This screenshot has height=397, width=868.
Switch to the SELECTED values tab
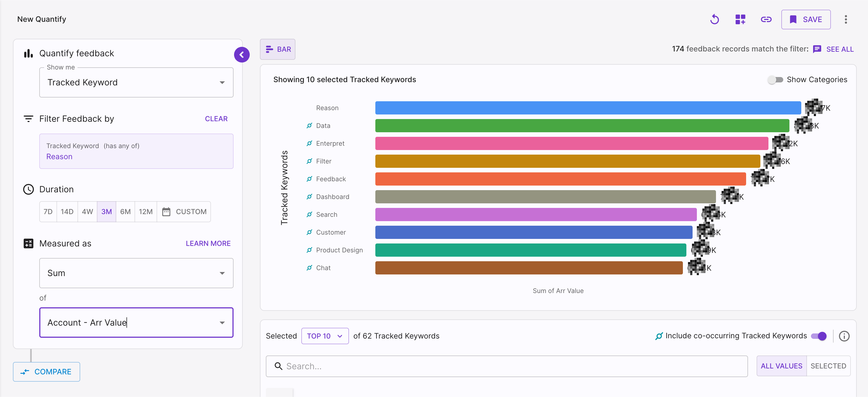828,366
